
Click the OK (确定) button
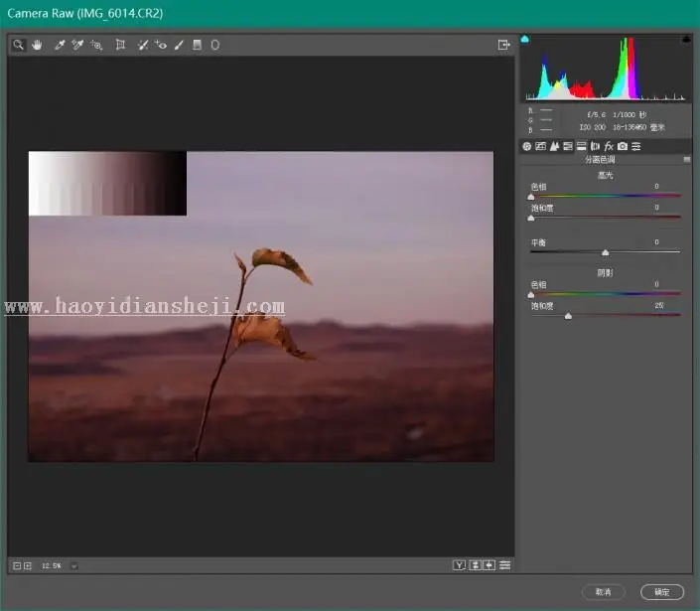[x=661, y=592]
